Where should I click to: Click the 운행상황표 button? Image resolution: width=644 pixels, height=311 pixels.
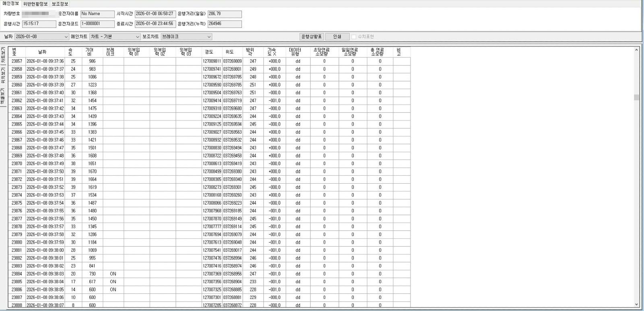(312, 37)
